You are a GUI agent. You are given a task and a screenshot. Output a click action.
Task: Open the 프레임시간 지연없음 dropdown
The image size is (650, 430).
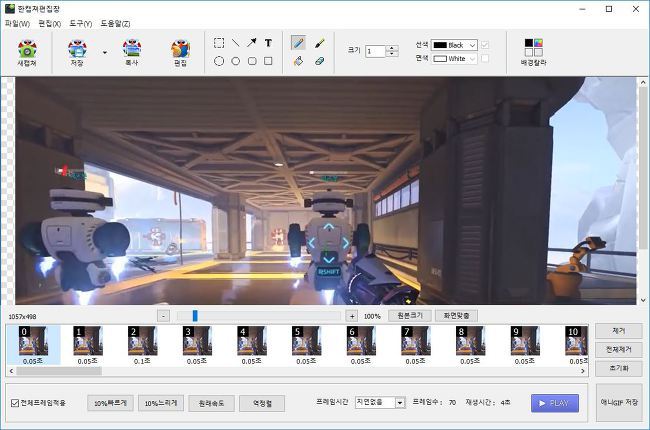tap(380, 402)
